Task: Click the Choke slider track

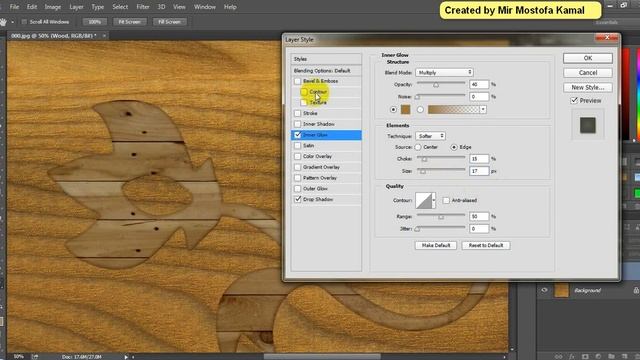Action: (441, 159)
